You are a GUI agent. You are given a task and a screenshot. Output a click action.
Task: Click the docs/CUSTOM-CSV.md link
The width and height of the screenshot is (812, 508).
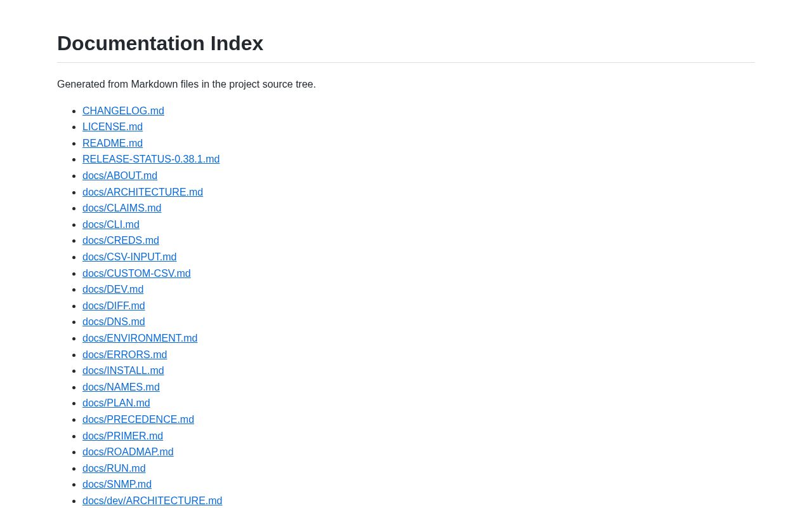pos(136,274)
